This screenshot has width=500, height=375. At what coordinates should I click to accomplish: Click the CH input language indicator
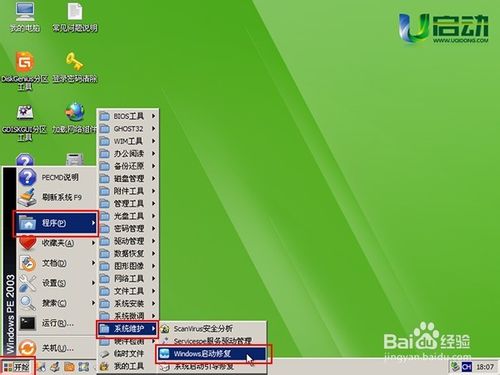(467, 367)
